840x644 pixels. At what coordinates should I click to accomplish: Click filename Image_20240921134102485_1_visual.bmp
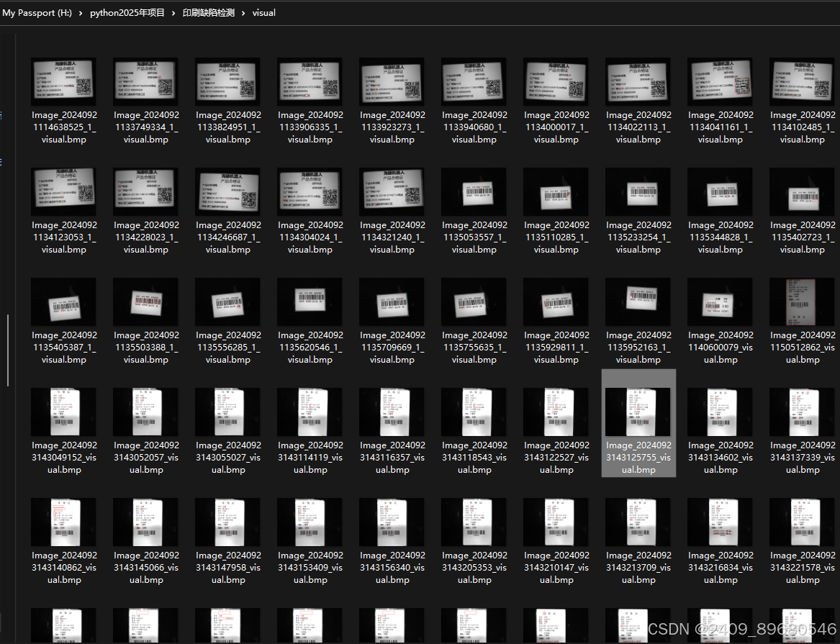tap(802, 127)
